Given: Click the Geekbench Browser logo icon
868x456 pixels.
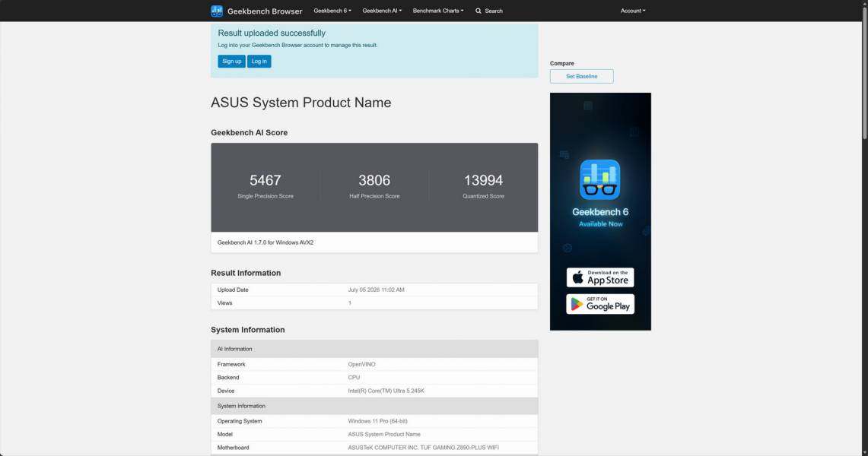Looking at the screenshot, I should point(217,11).
